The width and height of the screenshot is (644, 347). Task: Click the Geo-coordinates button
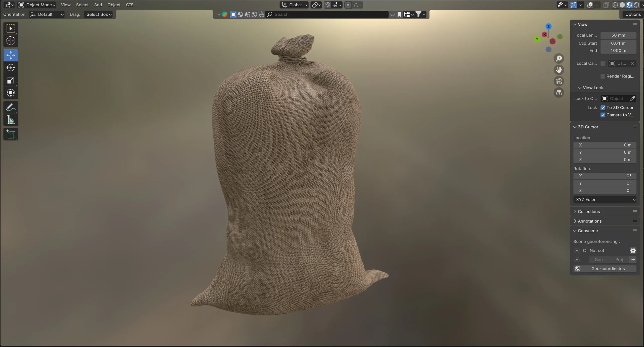[608, 269]
